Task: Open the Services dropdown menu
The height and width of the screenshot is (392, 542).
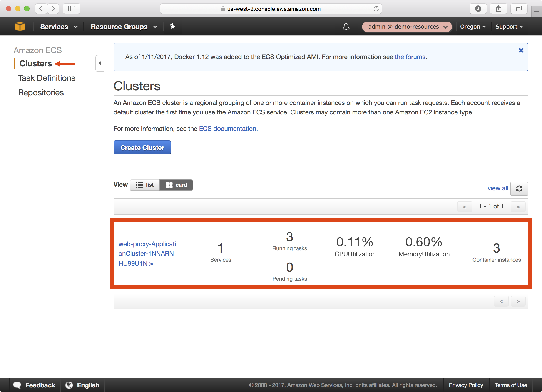Action: tap(59, 27)
